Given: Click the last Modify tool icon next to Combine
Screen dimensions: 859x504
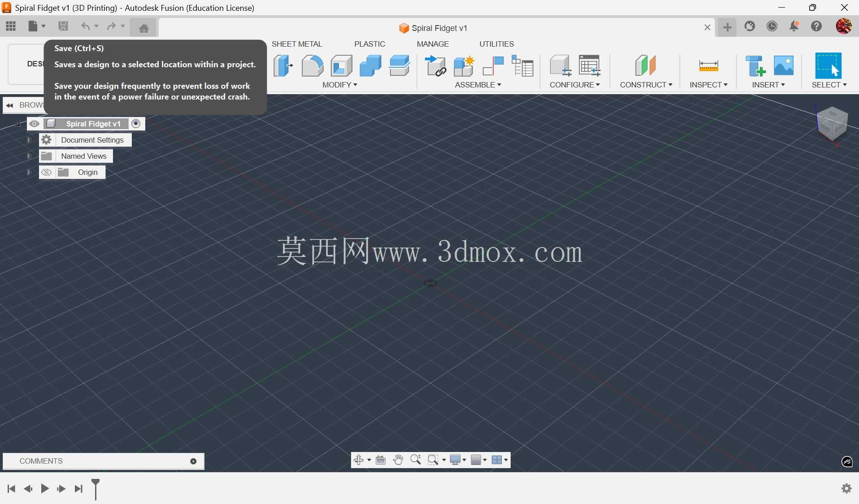Looking at the screenshot, I should [399, 66].
